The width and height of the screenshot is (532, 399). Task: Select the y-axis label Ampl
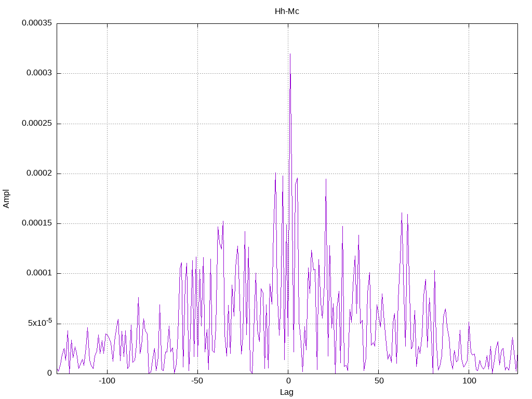6,199
